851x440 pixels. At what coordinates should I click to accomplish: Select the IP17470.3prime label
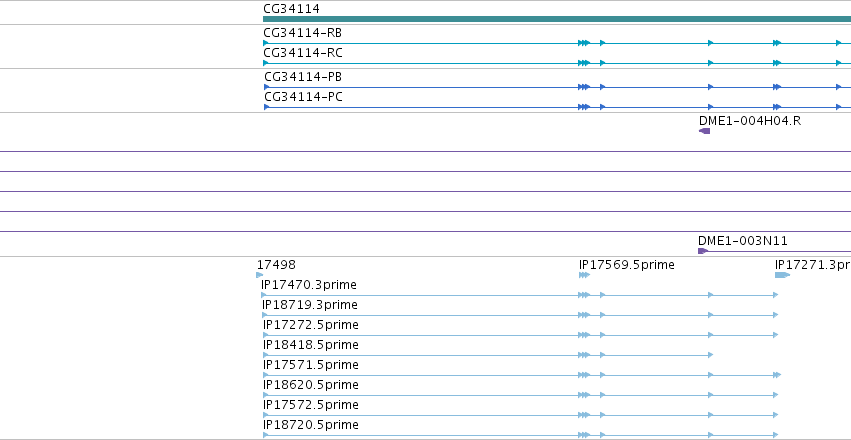[309, 285]
